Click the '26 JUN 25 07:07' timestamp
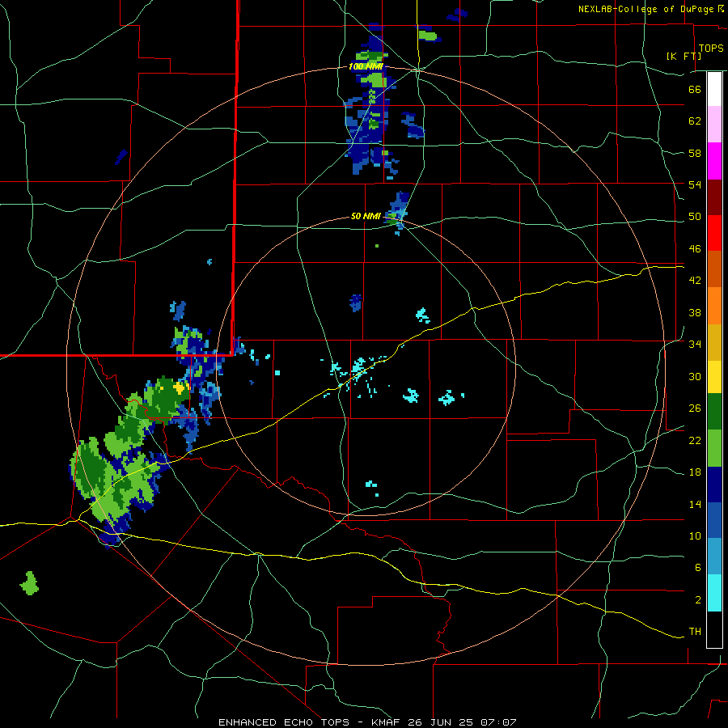728x728 pixels. [462, 722]
